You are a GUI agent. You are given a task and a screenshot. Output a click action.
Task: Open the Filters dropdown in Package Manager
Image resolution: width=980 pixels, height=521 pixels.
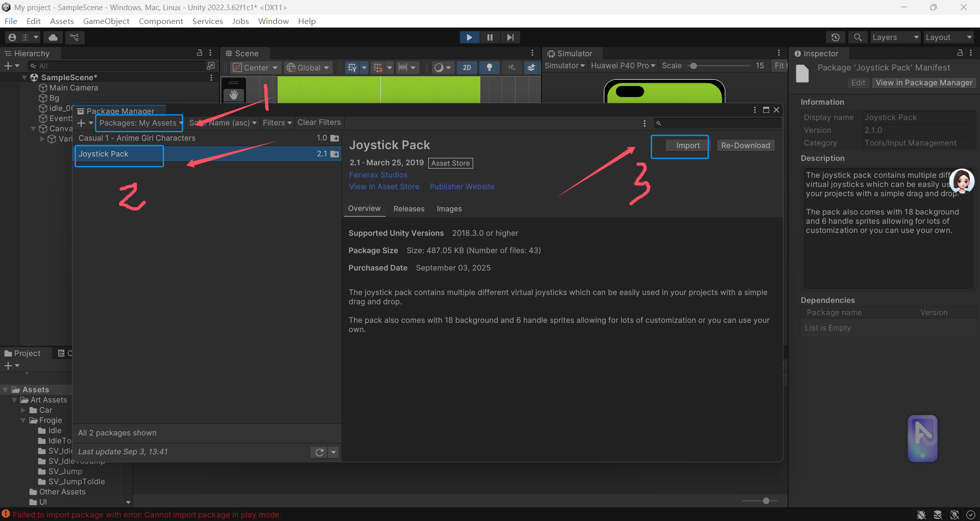(277, 123)
